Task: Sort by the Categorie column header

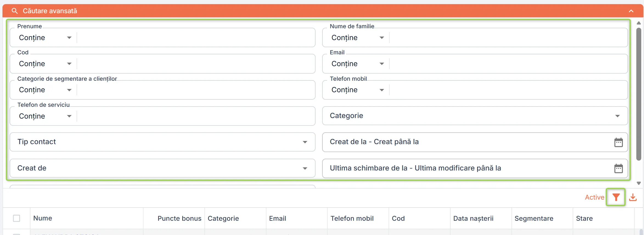Action: point(223,219)
